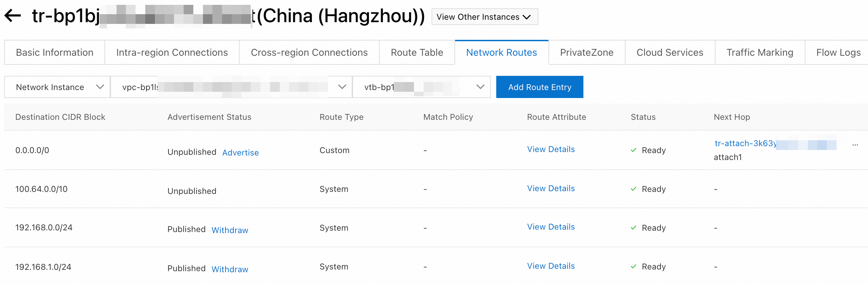Open the Flow Logs tab

coord(838,52)
